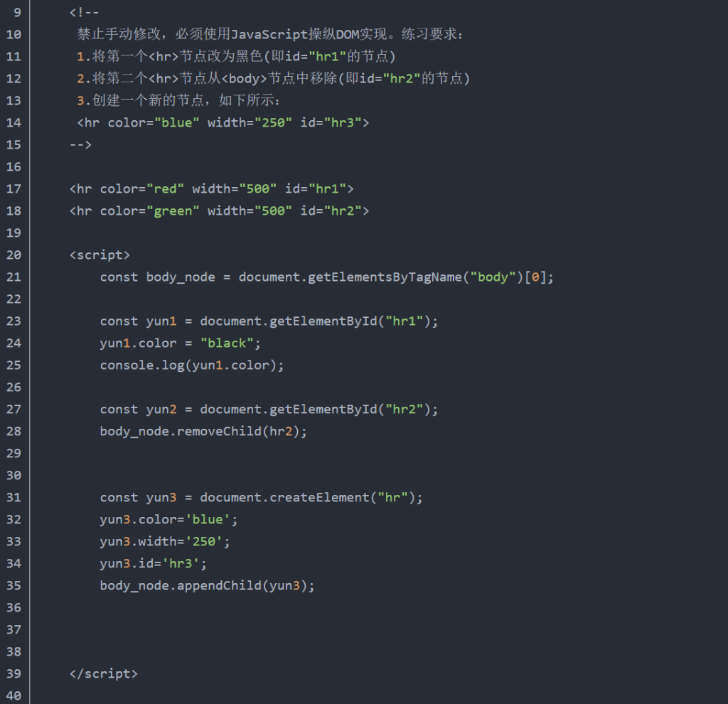Click the removeChild method call
The image size is (728, 704).
pos(223,431)
